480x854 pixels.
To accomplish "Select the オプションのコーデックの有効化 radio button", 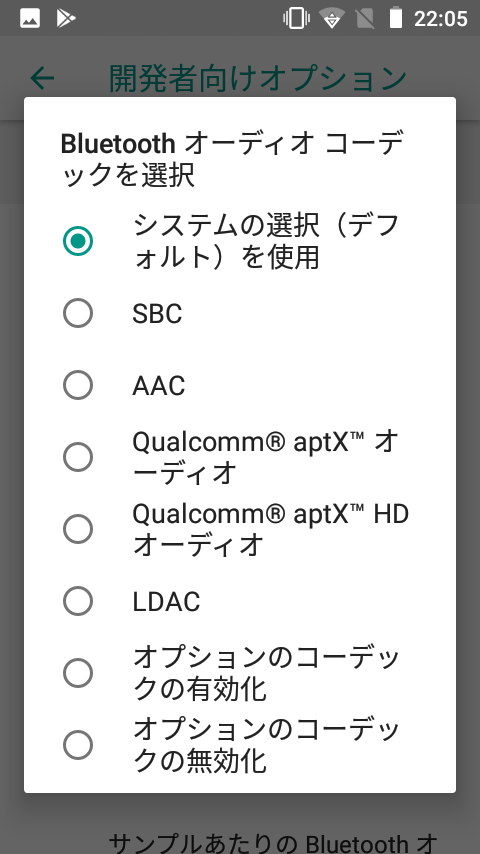I will (78, 673).
